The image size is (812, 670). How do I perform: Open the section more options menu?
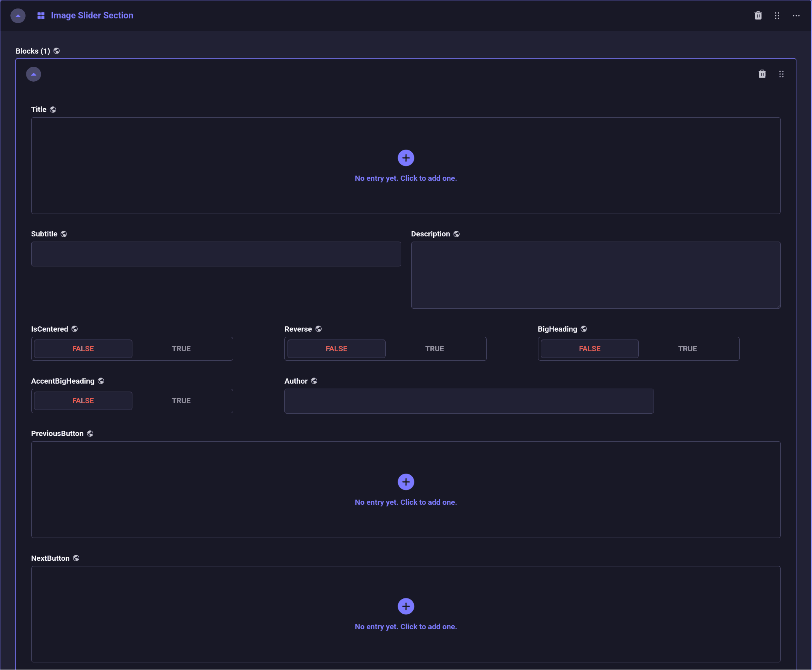(x=796, y=16)
